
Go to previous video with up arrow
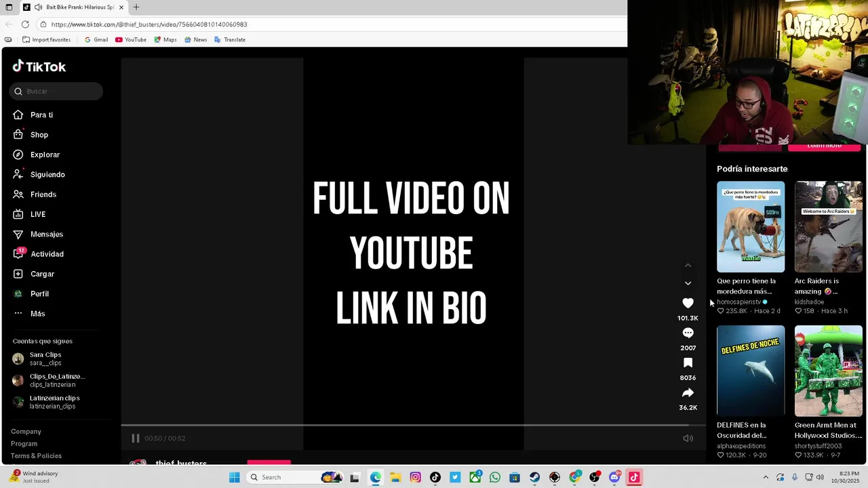click(x=688, y=265)
